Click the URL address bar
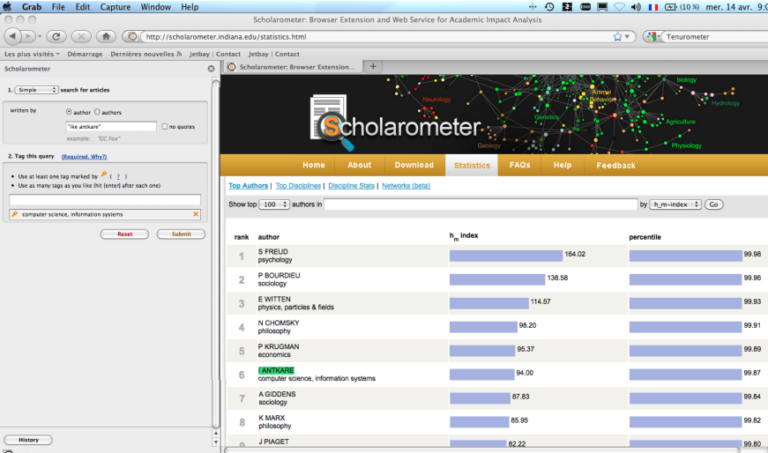The width and height of the screenshot is (768, 453). coord(377,37)
